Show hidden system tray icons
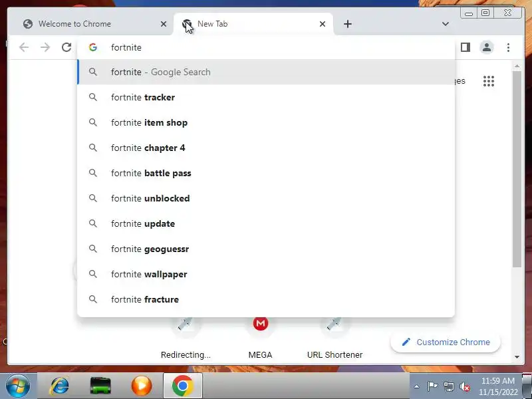 (x=417, y=386)
